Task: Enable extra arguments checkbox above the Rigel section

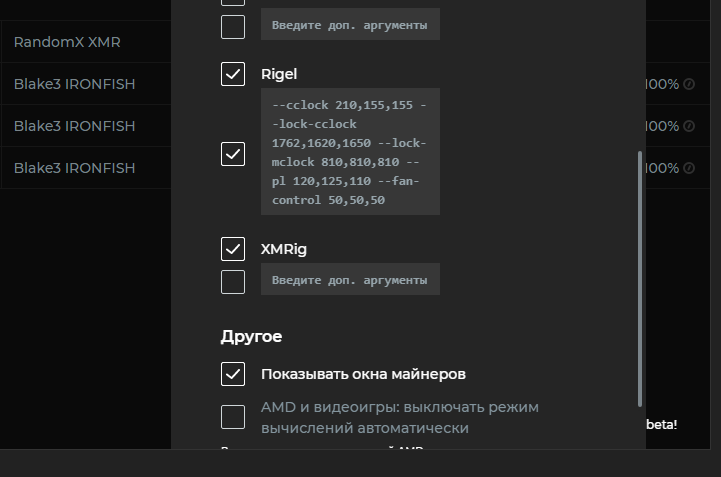Action: pyautogui.click(x=233, y=27)
